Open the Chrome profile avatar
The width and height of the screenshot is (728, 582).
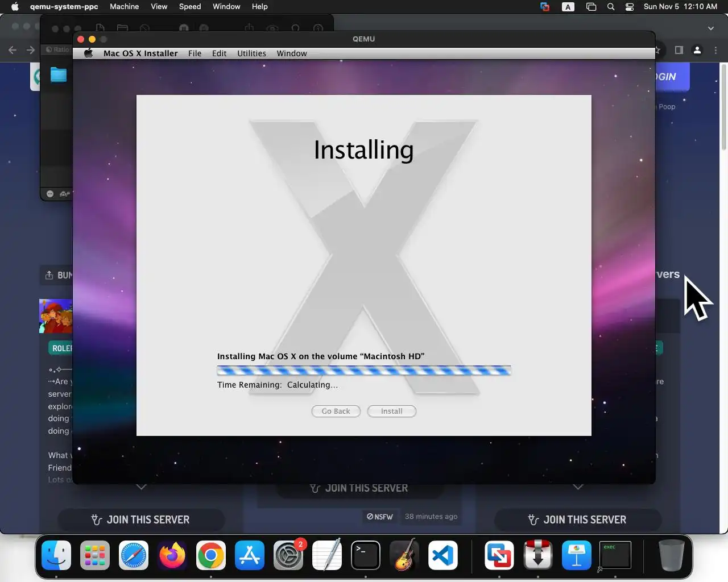click(697, 50)
